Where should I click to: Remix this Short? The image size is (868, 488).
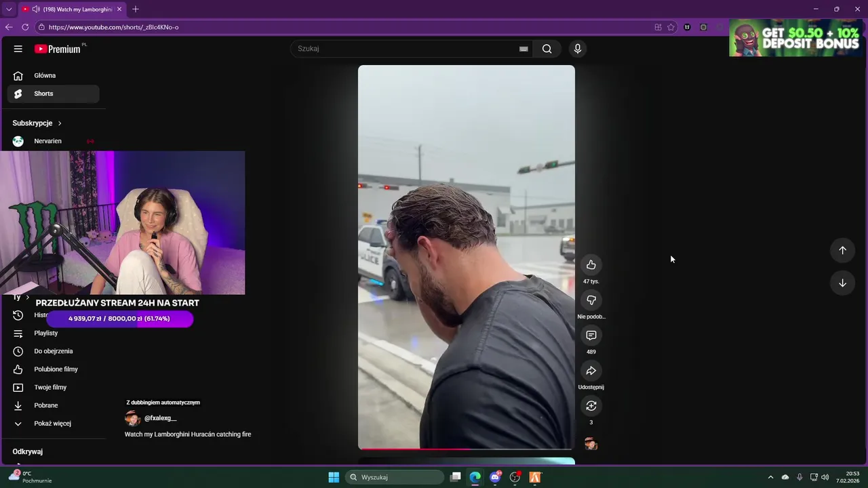click(x=591, y=406)
